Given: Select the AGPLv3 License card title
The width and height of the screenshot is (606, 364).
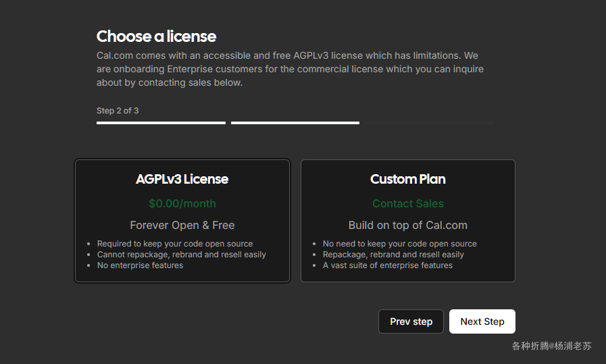Looking at the screenshot, I should tap(182, 179).
